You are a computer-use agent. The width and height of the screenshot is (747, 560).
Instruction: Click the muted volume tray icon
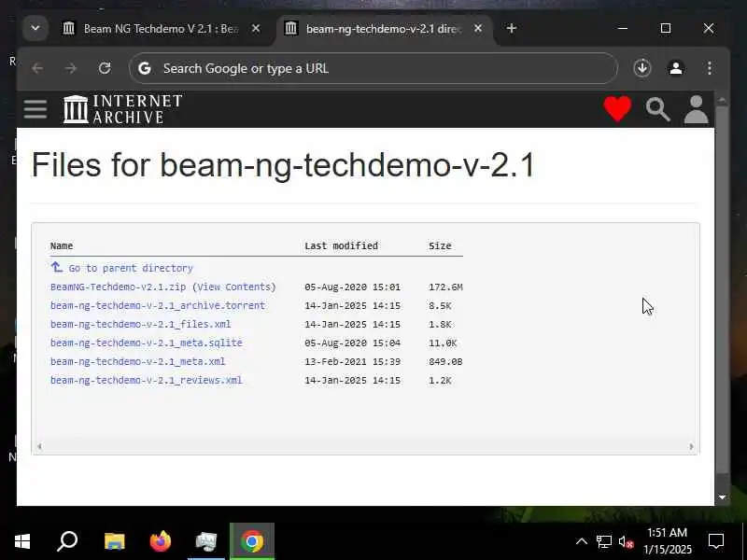[x=626, y=542]
